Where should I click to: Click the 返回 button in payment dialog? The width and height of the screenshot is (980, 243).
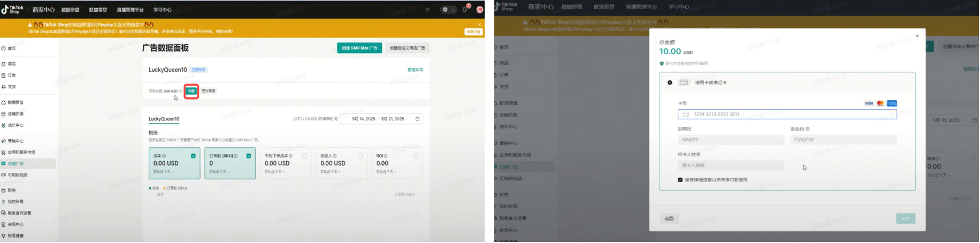pyautogui.click(x=669, y=218)
